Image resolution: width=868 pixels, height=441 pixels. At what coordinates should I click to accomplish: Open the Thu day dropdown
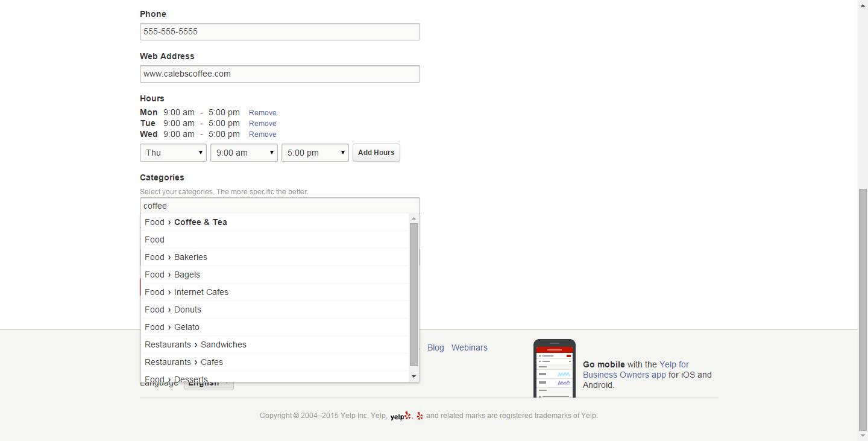[x=173, y=153]
